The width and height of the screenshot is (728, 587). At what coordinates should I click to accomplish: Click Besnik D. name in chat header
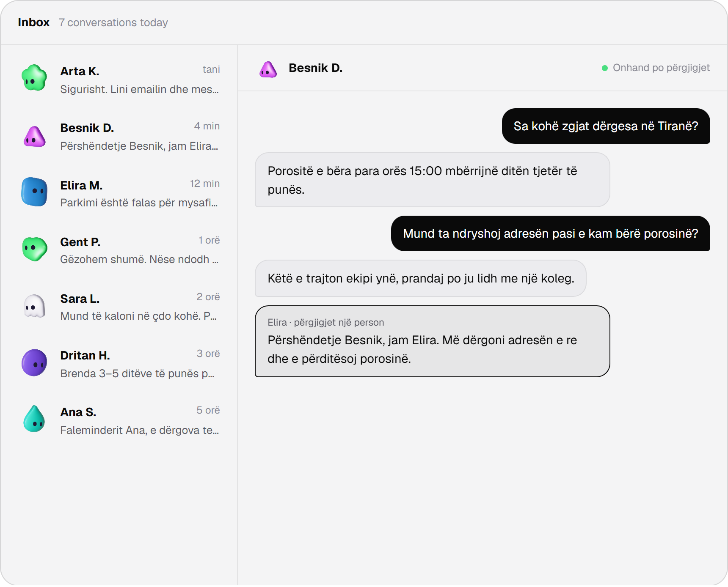(315, 68)
